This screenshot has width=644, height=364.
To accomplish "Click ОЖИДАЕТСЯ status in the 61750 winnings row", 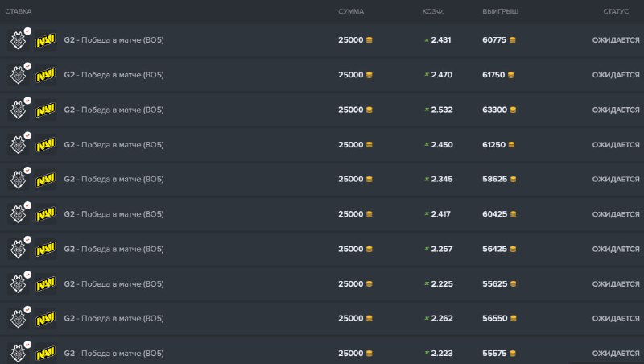I will tap(616, 75).
